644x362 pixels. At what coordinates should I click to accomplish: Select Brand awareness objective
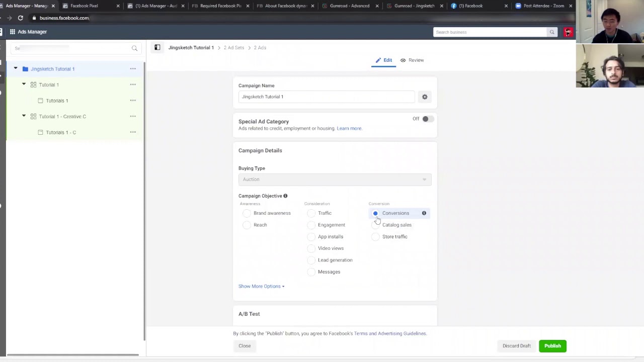tap(247, 213)
